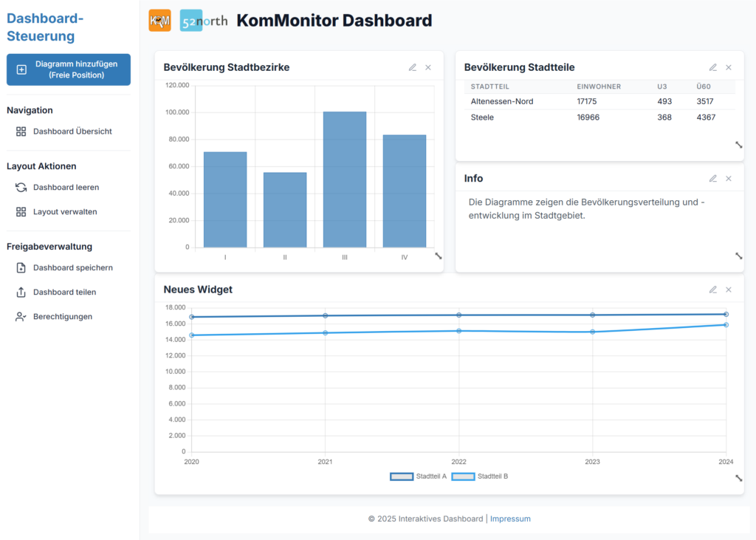
Task: Click the user icon beside Berechtigungen
Action: [21, 317]
